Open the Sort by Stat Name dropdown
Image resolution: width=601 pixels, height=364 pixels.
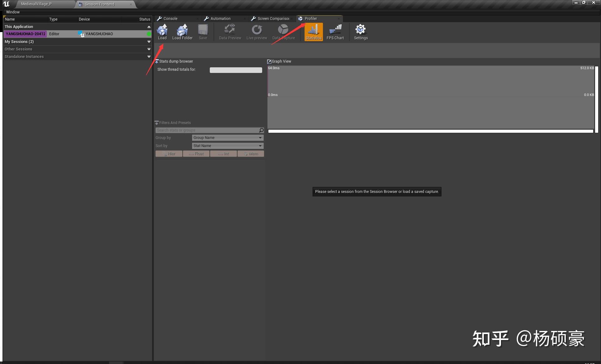(x=228, y=146)
